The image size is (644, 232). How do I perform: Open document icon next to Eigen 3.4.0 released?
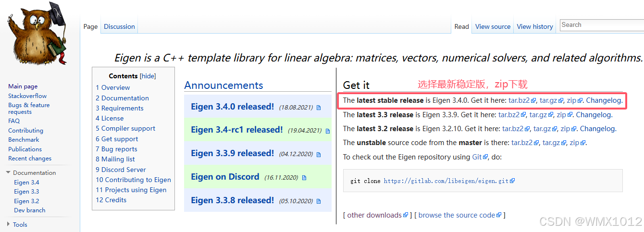(x=318, y=108)
